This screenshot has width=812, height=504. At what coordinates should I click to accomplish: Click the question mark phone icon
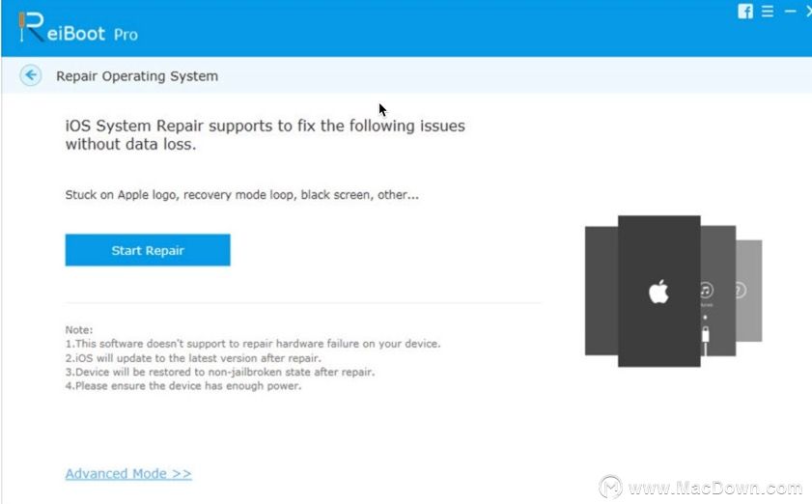(741, 290)
